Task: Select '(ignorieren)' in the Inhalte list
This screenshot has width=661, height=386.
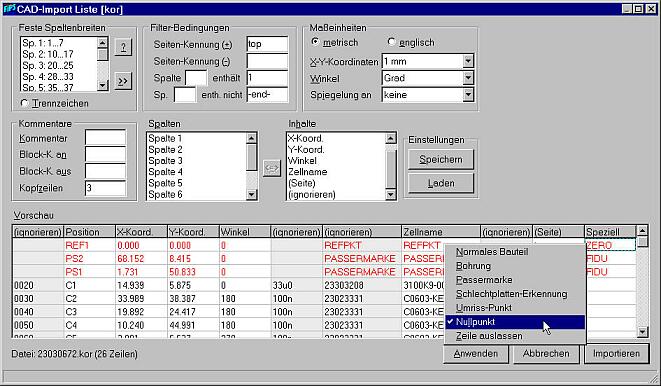Action: click(x=336, y=194)
